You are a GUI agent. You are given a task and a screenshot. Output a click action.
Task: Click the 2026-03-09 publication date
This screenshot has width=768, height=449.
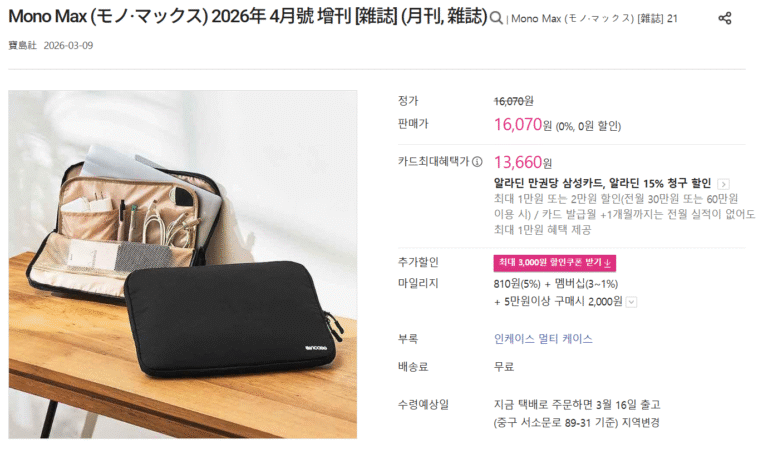coord(68,46)
